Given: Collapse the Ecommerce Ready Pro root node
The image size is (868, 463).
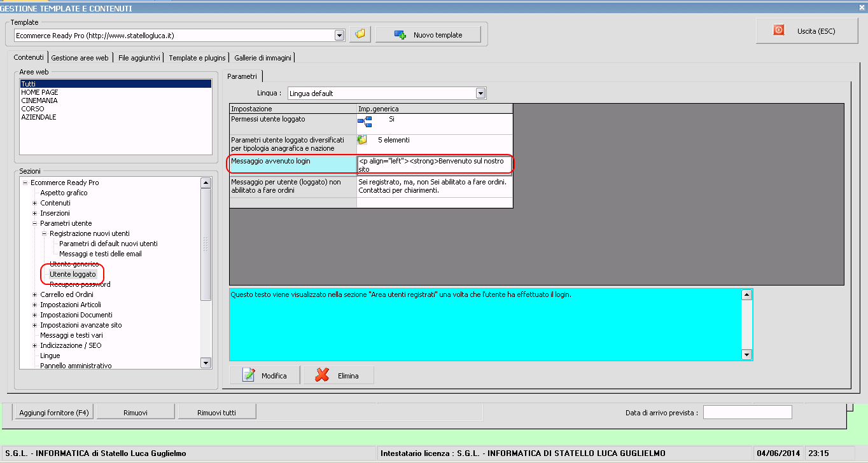Looking at the screenshot, I should pos(25,183).
